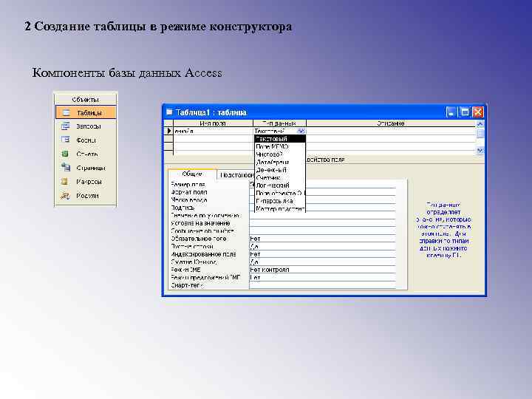532x399 pixels.
Task: Click the description cell of first row
Action: (391, 131)
